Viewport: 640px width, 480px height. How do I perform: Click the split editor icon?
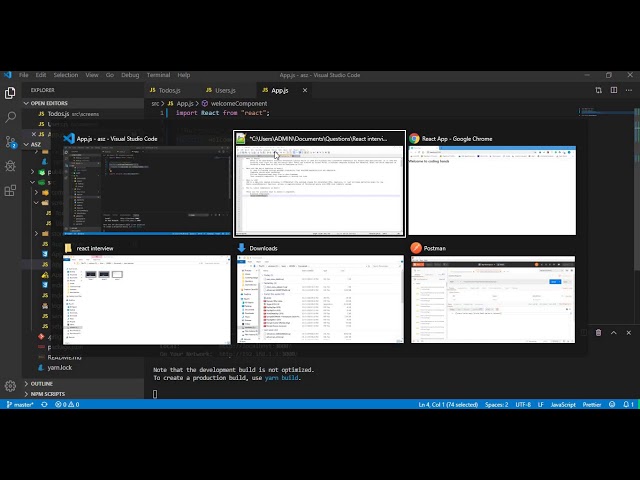pos(613,90)
